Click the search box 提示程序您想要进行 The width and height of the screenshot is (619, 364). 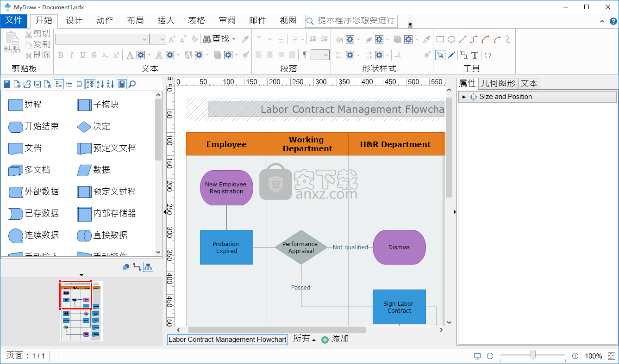(x=351, y=21)
